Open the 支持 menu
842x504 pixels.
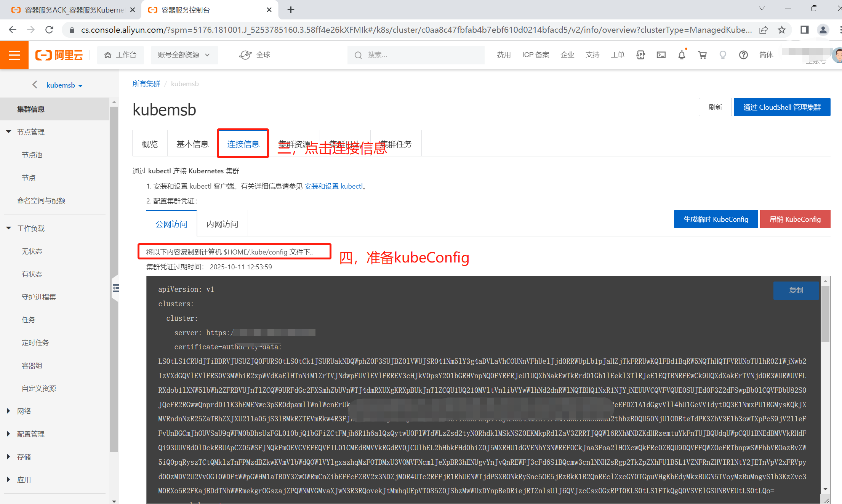592,55
